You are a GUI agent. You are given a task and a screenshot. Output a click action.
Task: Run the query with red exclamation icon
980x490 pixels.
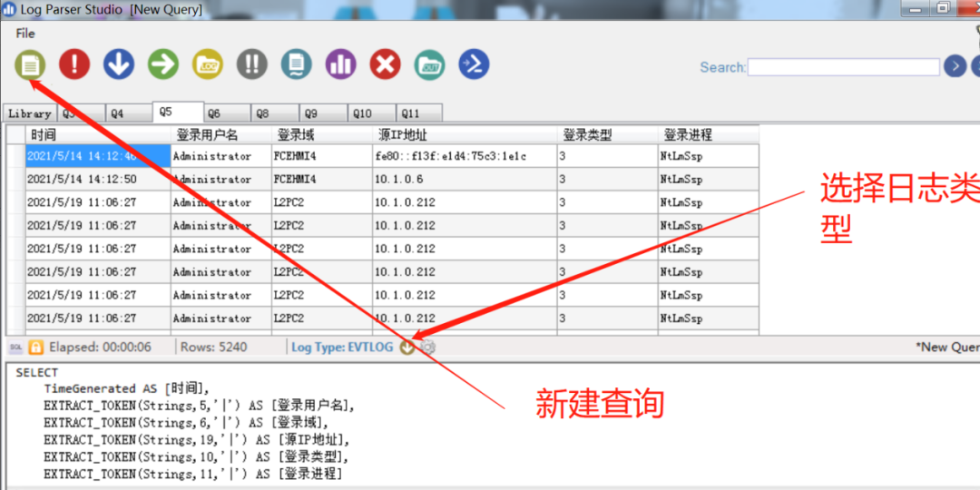coord(74,64)
